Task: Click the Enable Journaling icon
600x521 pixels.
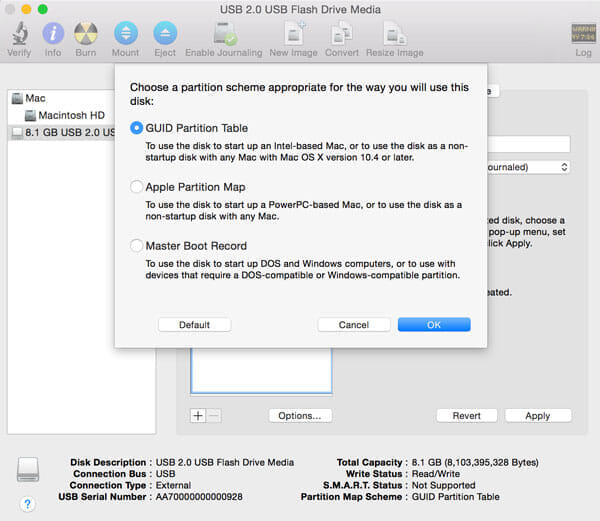Action: tap(225, 34)
